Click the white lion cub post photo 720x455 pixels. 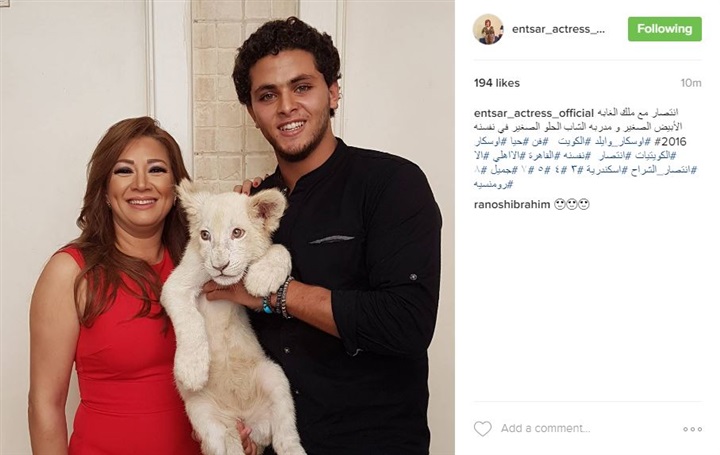[227, 227]
